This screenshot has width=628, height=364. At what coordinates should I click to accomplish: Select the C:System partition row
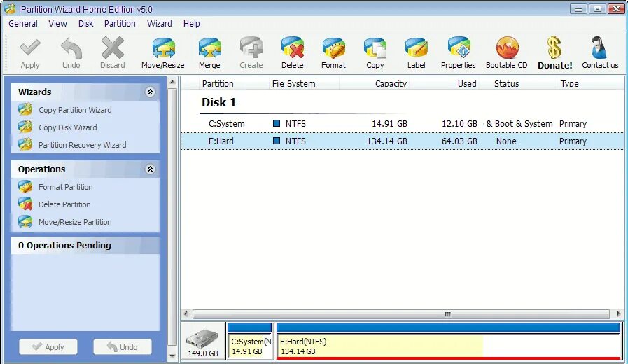(x=403, y=124)
